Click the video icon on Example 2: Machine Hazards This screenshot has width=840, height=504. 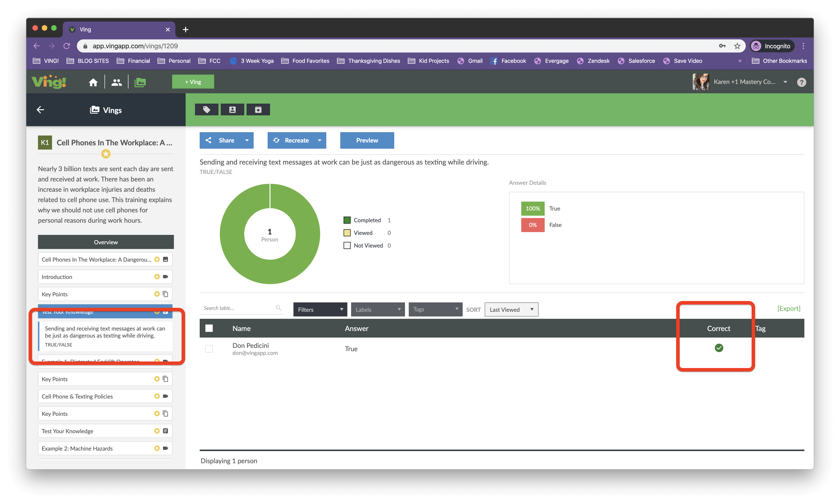point(165,448)
